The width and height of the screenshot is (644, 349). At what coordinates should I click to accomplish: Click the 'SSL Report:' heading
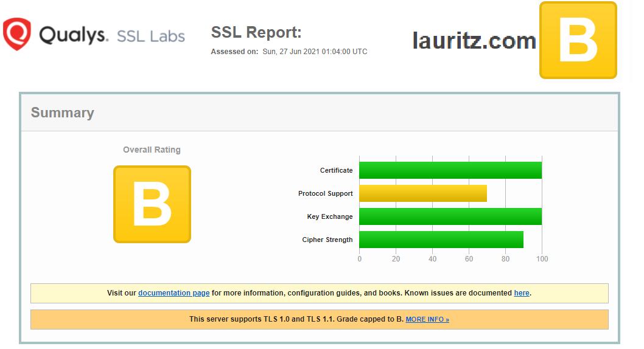click(x=256, y=32)
